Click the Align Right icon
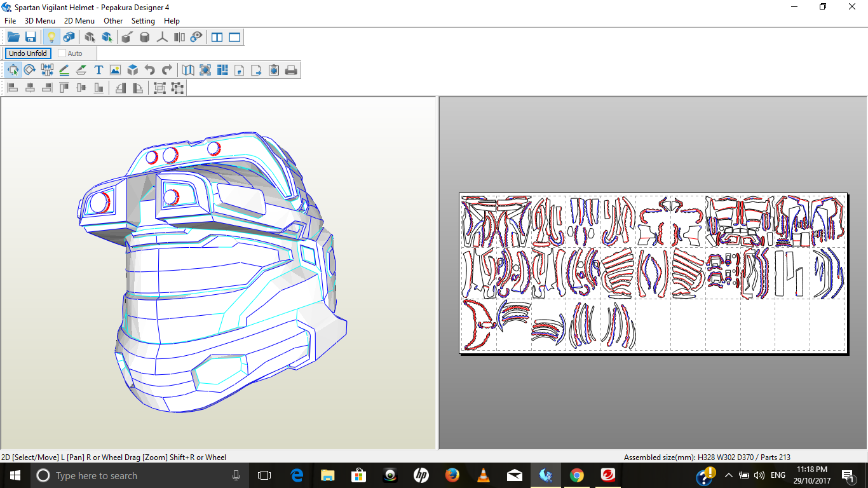 pyautogui.click(x=47, y=88)
